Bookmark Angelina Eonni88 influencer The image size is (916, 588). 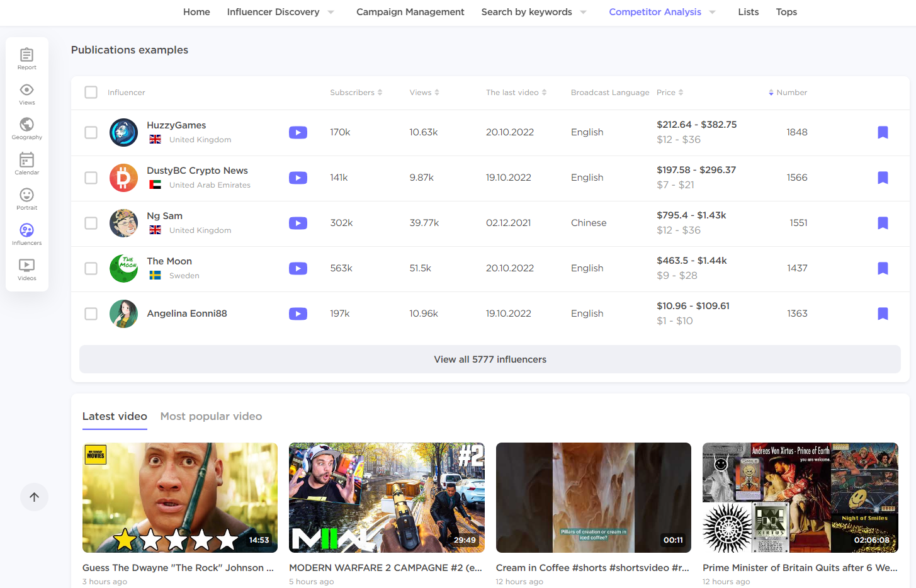coord(883,314)
